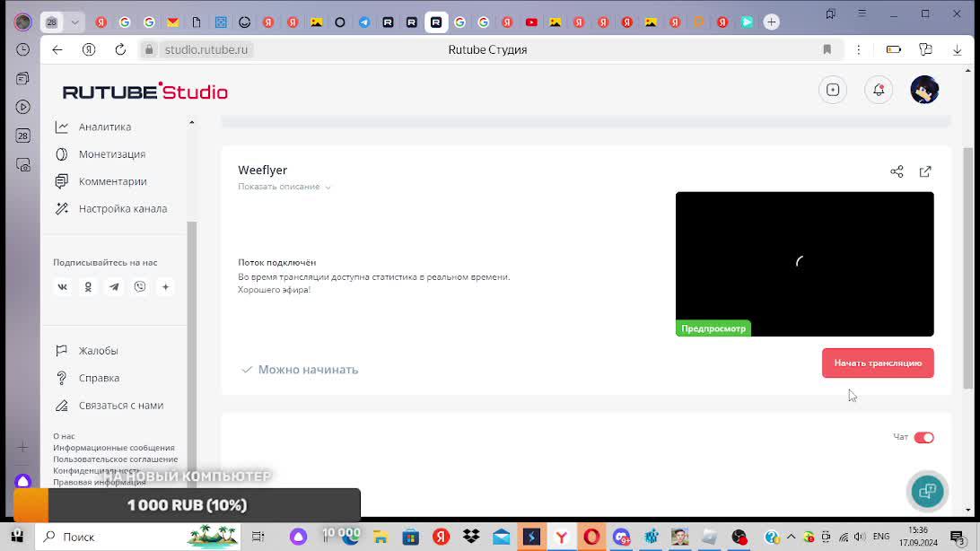Expand the tab group dropdown
Viewport: 980px width, 551px height.
coord(75,22)
